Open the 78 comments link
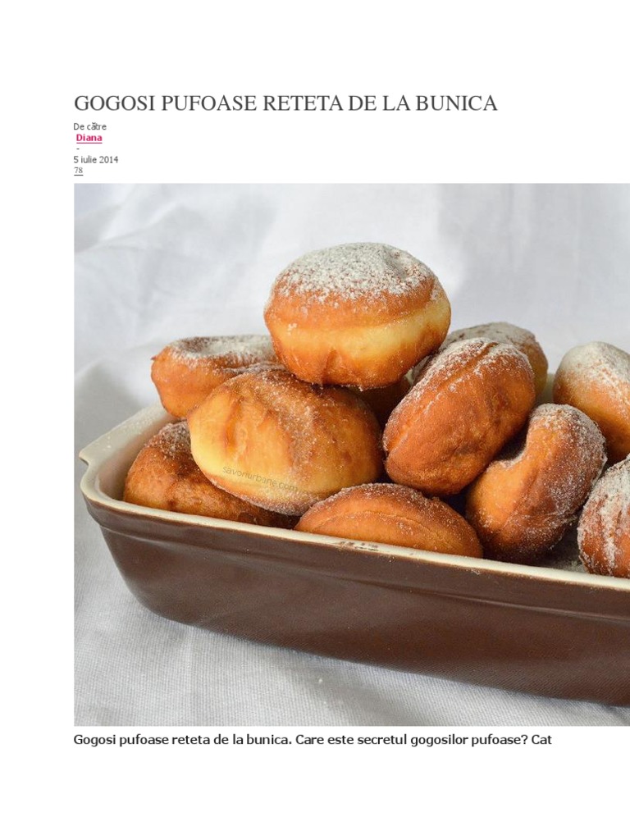Screen dimensions: 630x840 (x=78, y=171)
